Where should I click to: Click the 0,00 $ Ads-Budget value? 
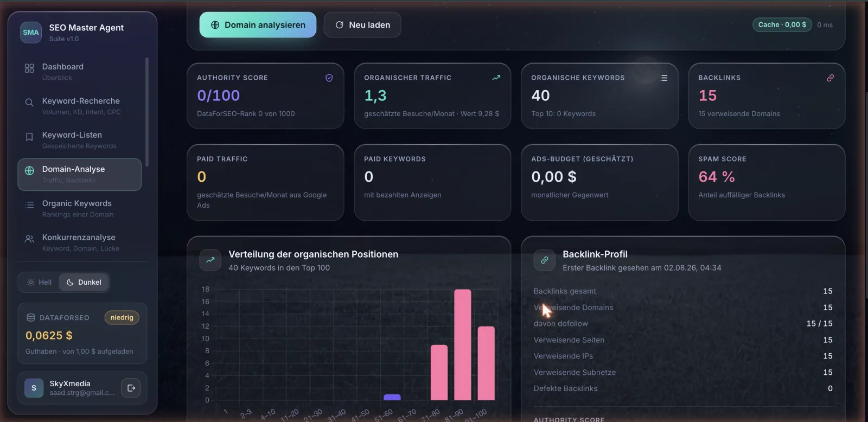pyautogui.click(x=554, y=177)
